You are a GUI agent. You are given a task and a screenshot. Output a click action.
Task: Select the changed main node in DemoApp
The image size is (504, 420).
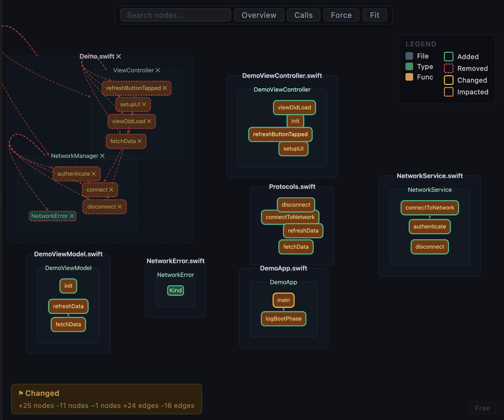283,300
